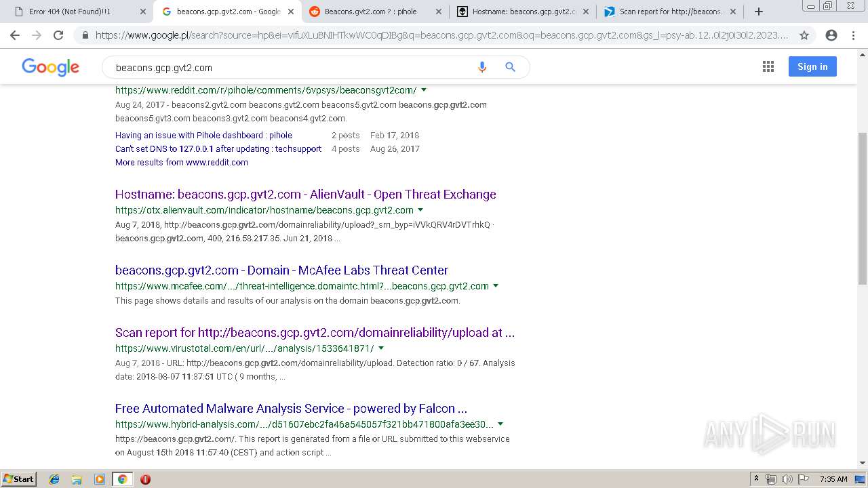Click the Sign in button
868x488 pixels.
812,66
